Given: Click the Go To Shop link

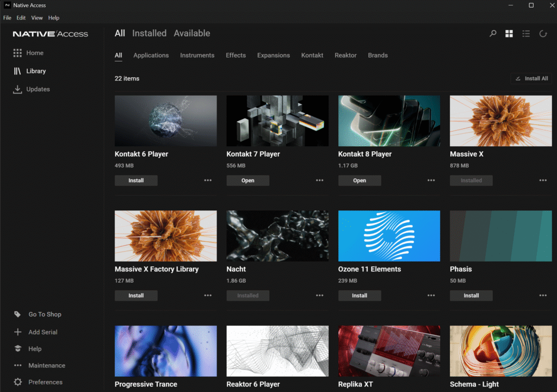Looking at the screenshot, I should 45,314.
